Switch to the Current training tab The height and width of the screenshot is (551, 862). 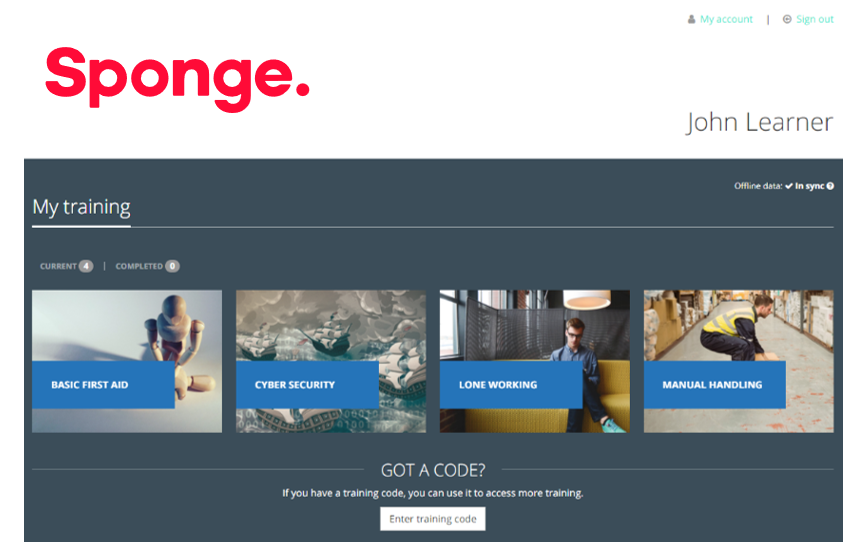point(58,266)
